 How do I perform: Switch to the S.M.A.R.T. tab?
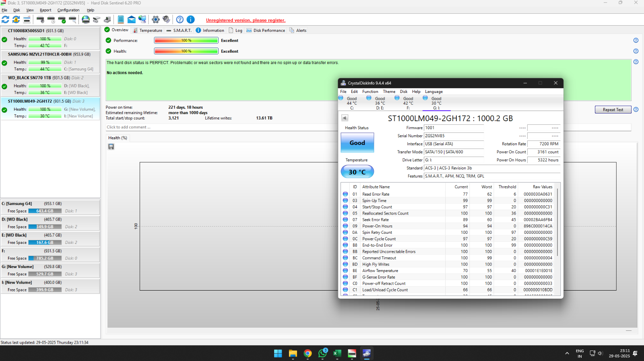tap(179, 30)
